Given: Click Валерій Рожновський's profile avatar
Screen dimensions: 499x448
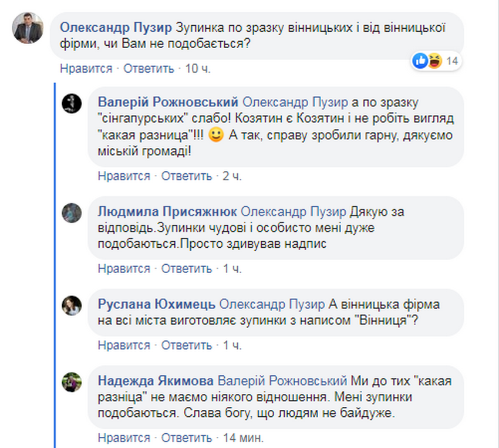Looking at the screenshot, I should point(72,103).
